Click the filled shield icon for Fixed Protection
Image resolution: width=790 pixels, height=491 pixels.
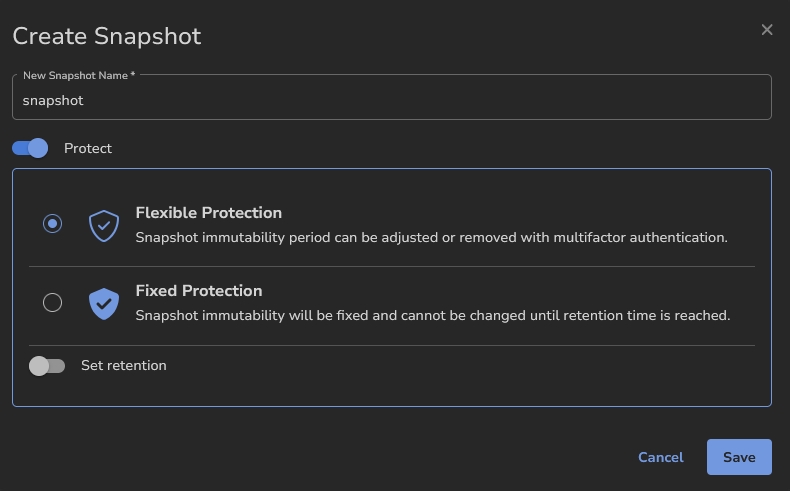pos(104,303)
